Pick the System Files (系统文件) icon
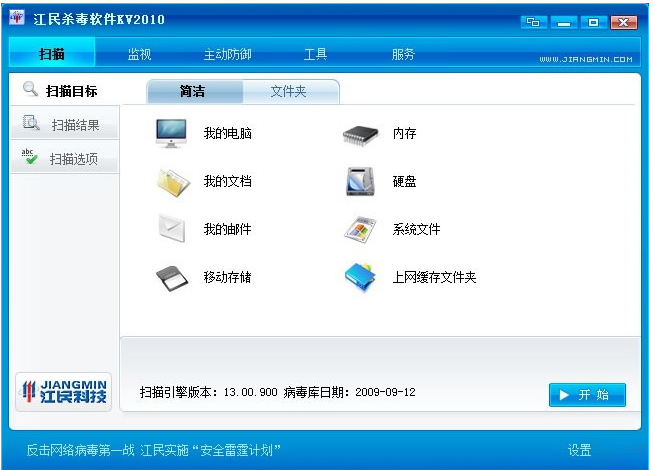Screen dimensions: 653x470 359,229
